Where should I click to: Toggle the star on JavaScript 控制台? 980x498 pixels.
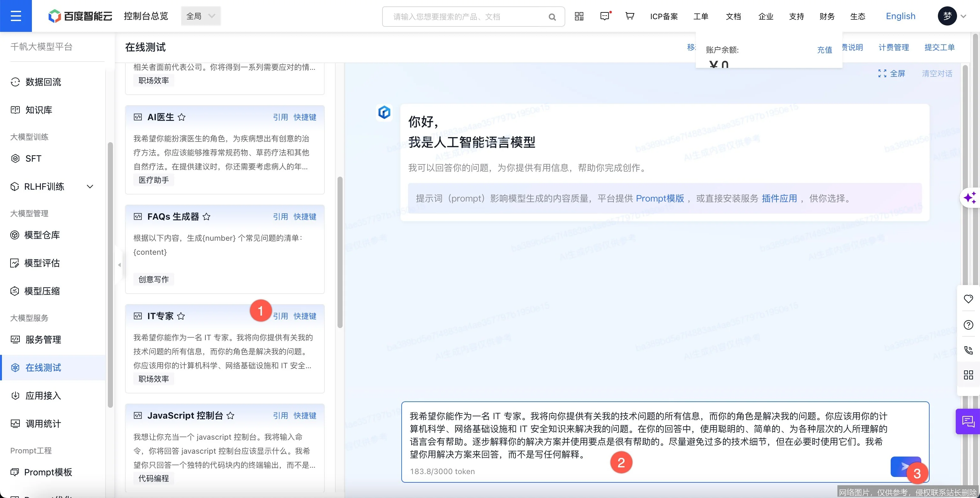click(231, 415)
